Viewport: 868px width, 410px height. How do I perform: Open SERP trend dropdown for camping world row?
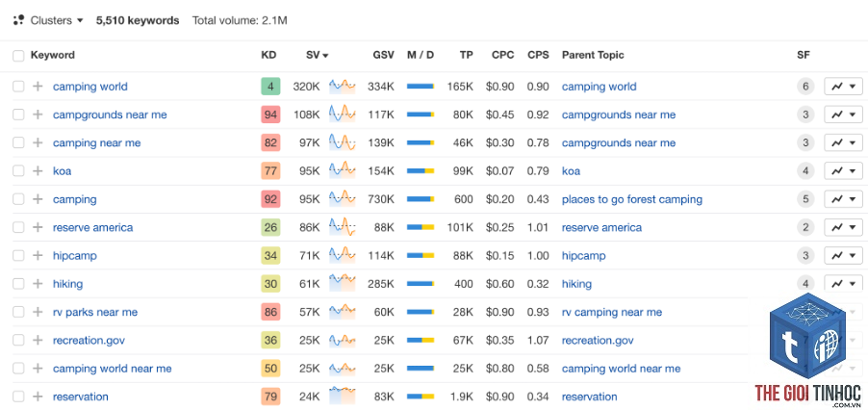pos(843,87)
